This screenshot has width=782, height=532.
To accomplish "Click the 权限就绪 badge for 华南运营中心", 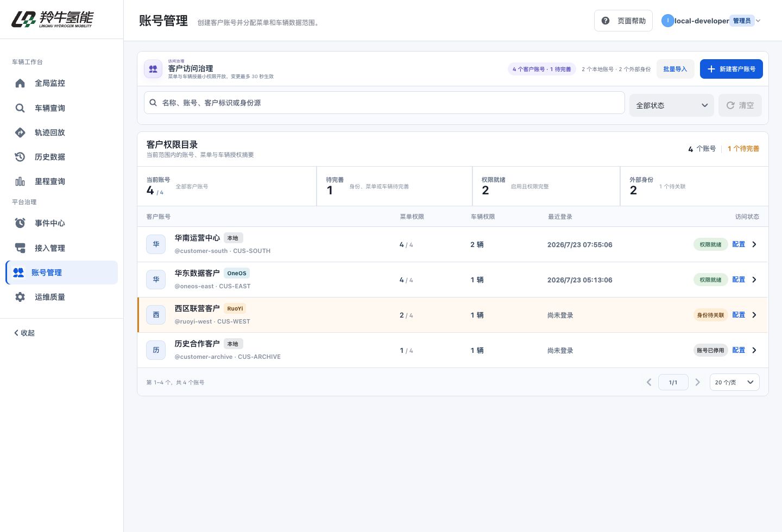I will (710, 244).
